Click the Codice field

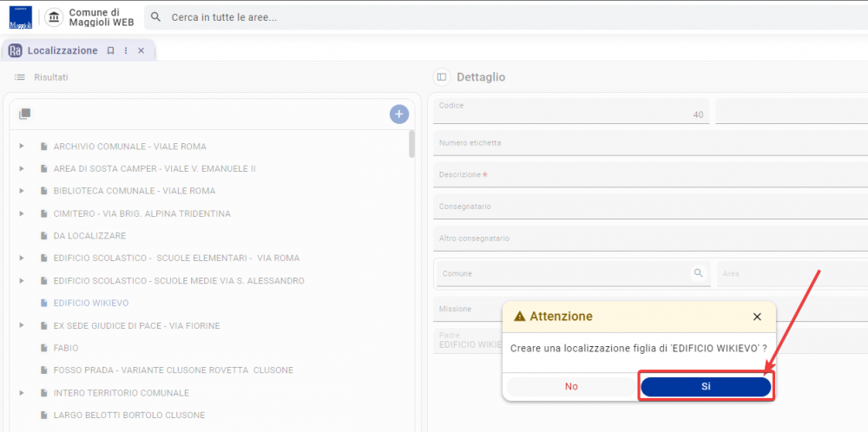click(x=571, y=111)
